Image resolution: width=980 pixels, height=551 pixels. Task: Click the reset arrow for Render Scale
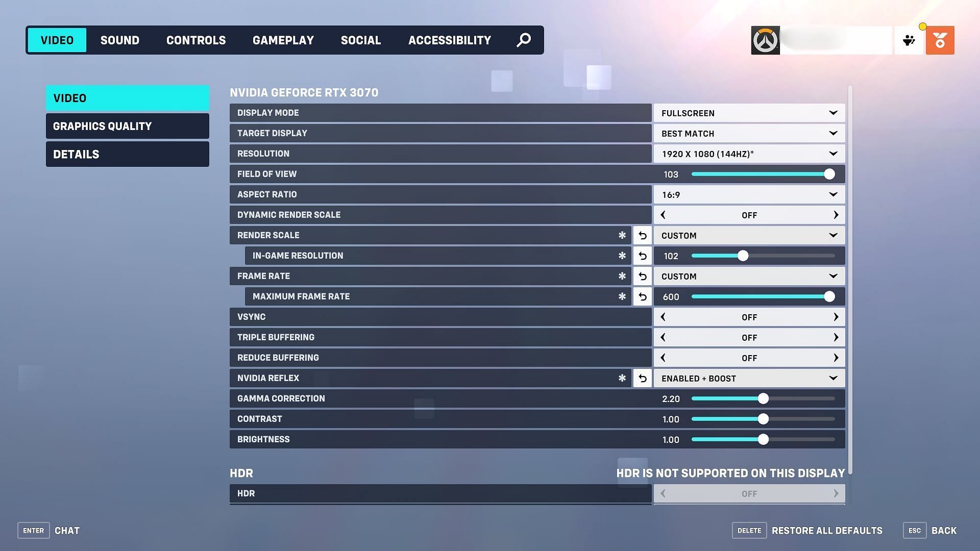pyautogui.click(x=643, y=235)
